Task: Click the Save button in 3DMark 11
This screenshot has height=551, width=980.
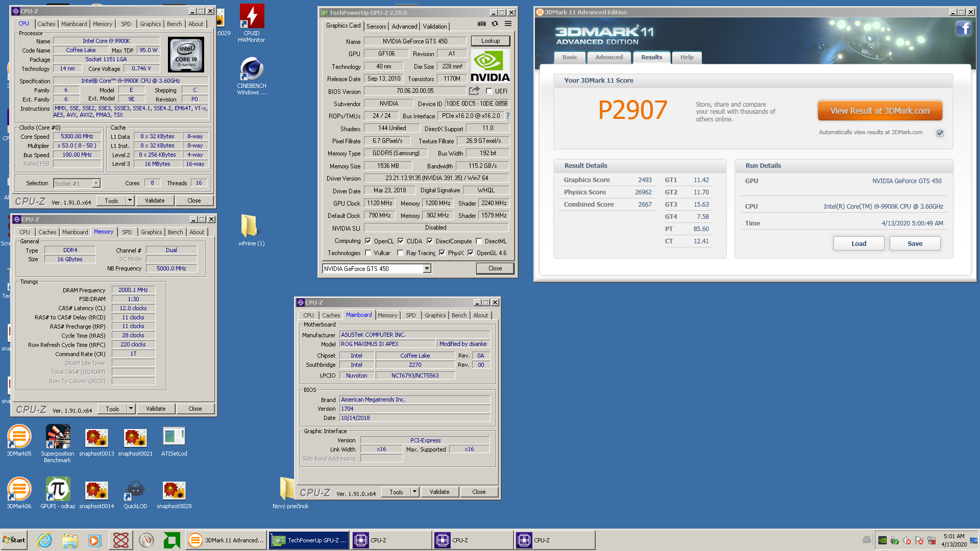Action: click(915, 243)
